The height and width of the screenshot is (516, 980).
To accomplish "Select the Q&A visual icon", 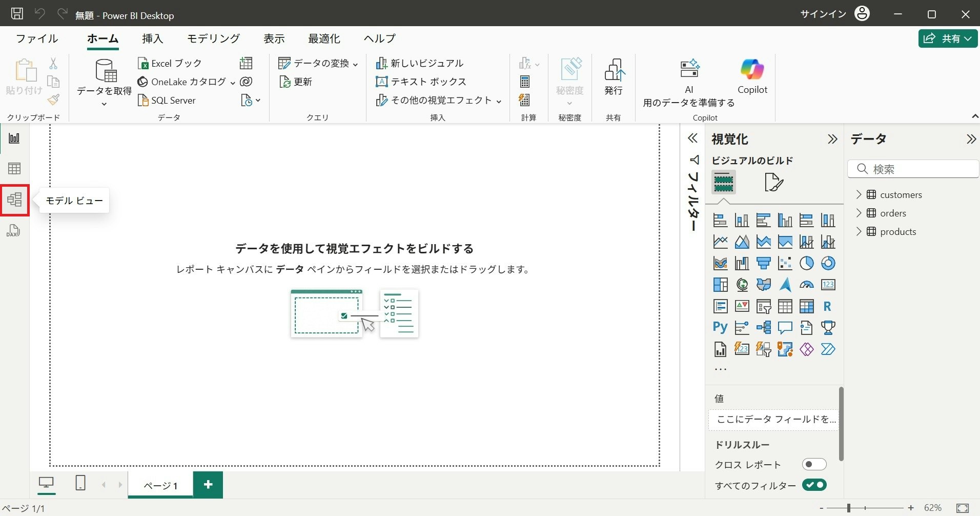I will point(785,327).
